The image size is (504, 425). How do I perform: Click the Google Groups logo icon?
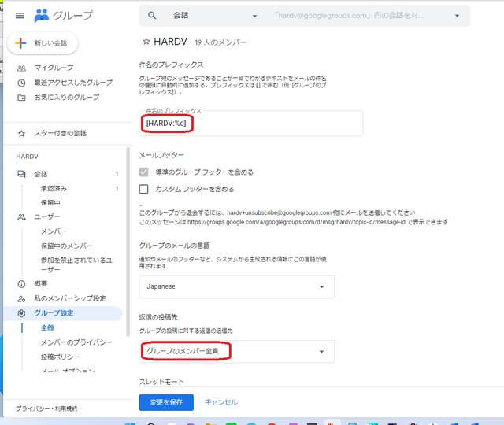41,16
